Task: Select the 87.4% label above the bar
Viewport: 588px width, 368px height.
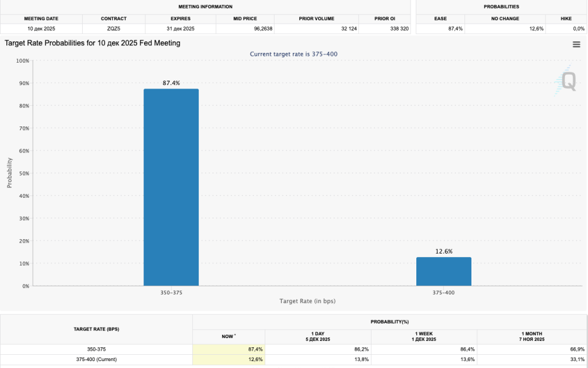Action: 171,83
